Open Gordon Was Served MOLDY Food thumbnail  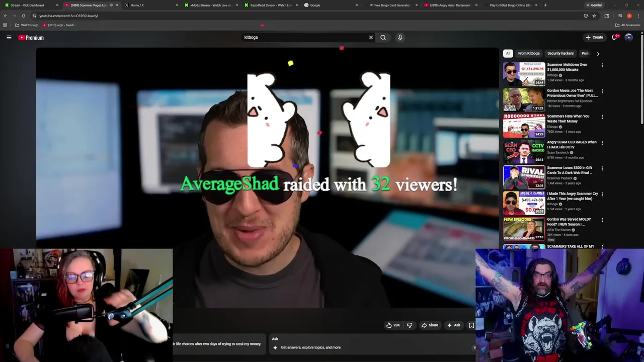point(524,228)
